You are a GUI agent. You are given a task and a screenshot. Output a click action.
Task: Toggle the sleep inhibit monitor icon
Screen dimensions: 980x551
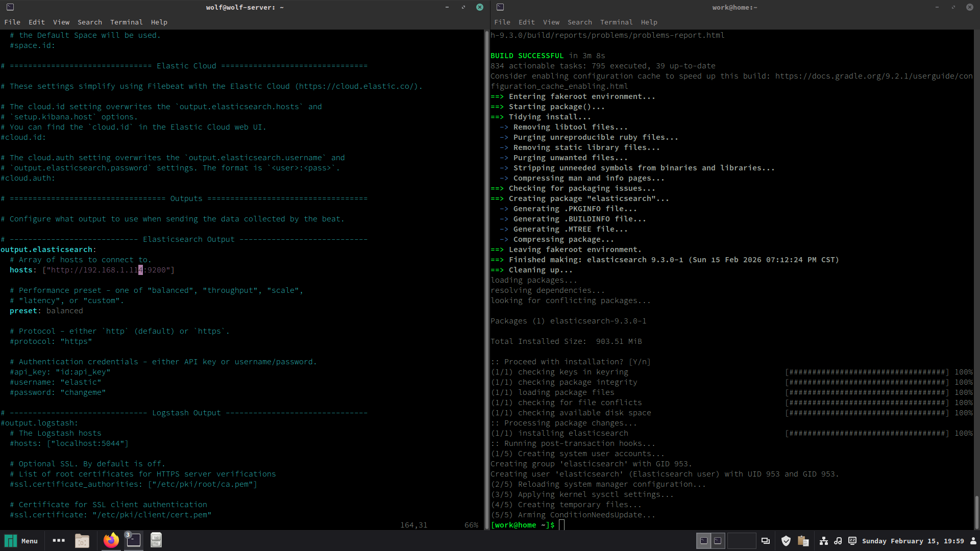tap(852, 541)
